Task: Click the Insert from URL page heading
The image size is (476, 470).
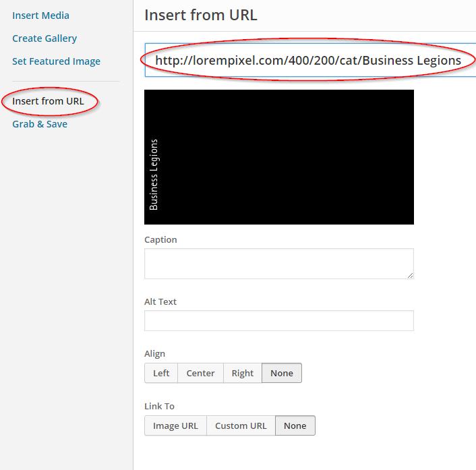Action: [200, 16]
